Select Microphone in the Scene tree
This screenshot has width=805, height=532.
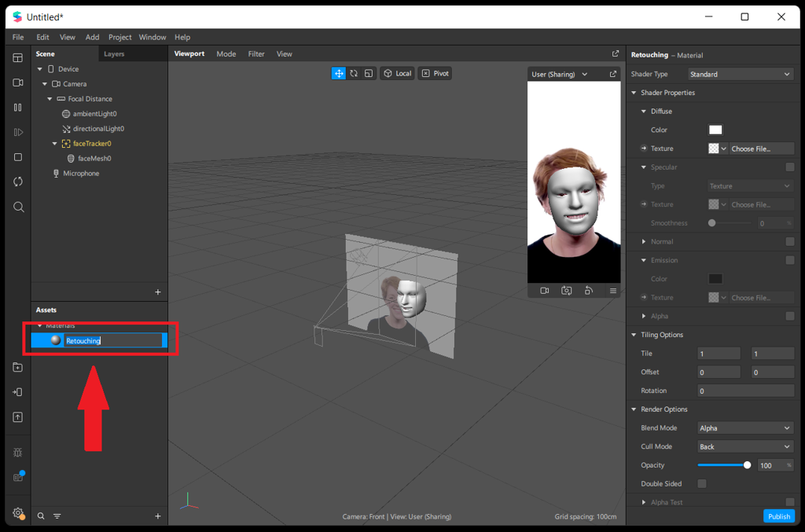(81, 174)
